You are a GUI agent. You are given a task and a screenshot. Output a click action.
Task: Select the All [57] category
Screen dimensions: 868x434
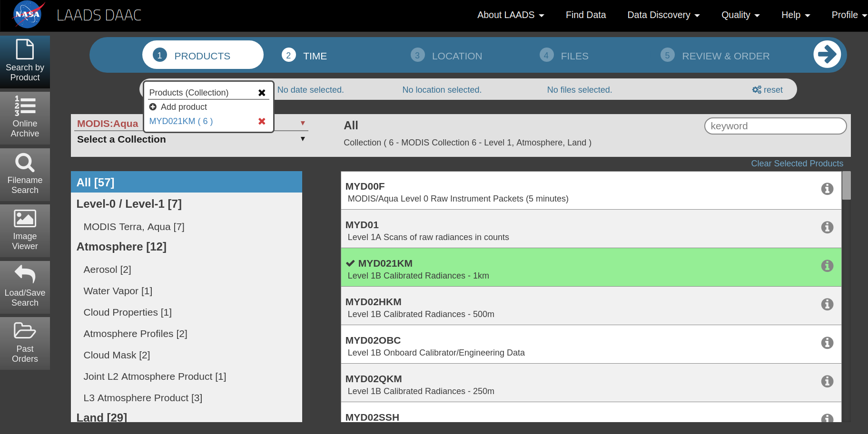[187, 182]
